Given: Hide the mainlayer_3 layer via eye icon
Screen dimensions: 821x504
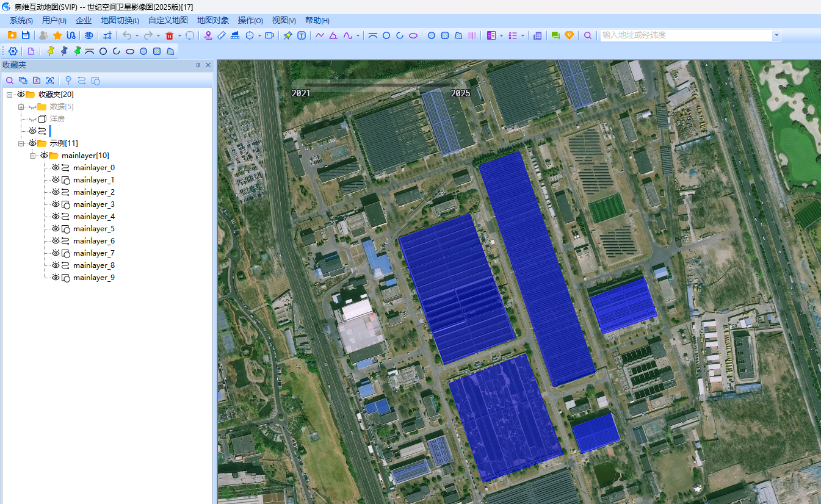Looking at the screenshot, I should [x=55, y=204].
